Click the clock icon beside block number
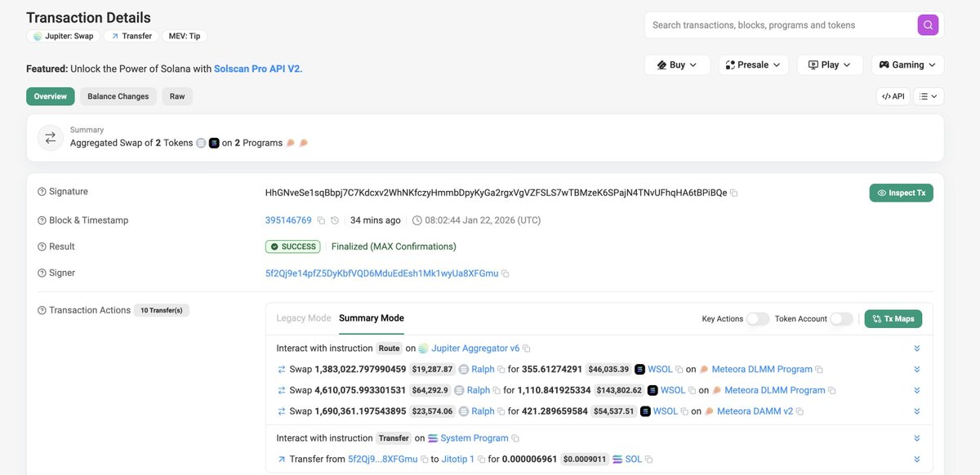This screenshot has width=980, height=475. point(335,220)
